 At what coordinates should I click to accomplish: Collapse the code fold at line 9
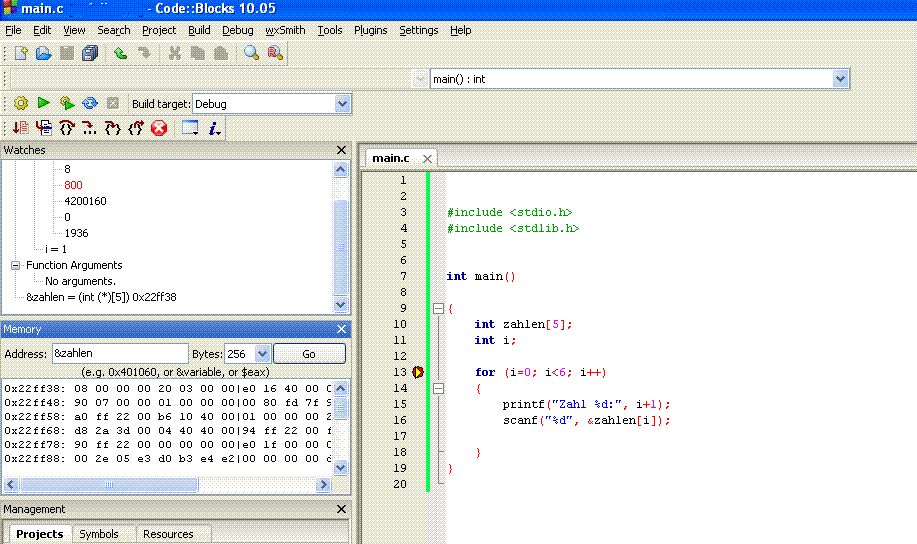[x=438, y=308]
